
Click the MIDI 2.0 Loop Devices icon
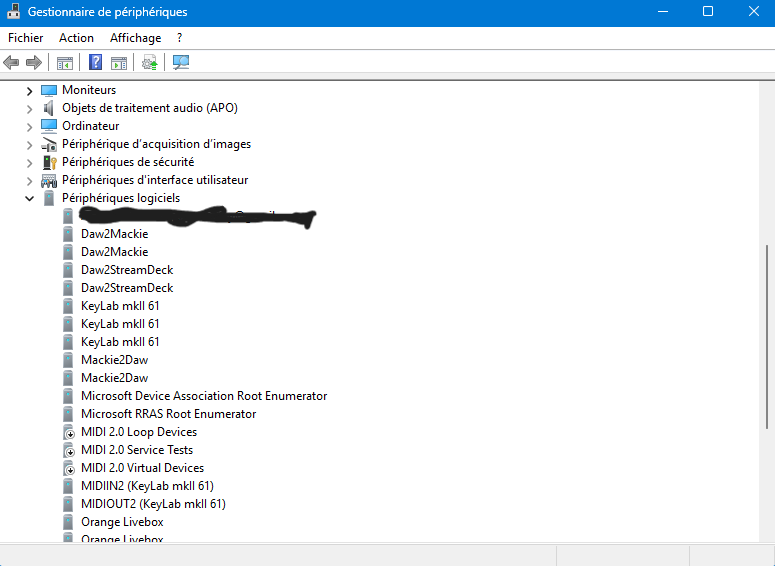point(68,432)
